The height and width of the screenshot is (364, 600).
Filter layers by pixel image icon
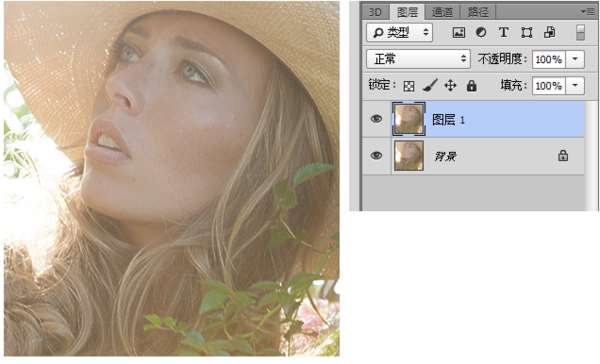(x=458, y=33)
